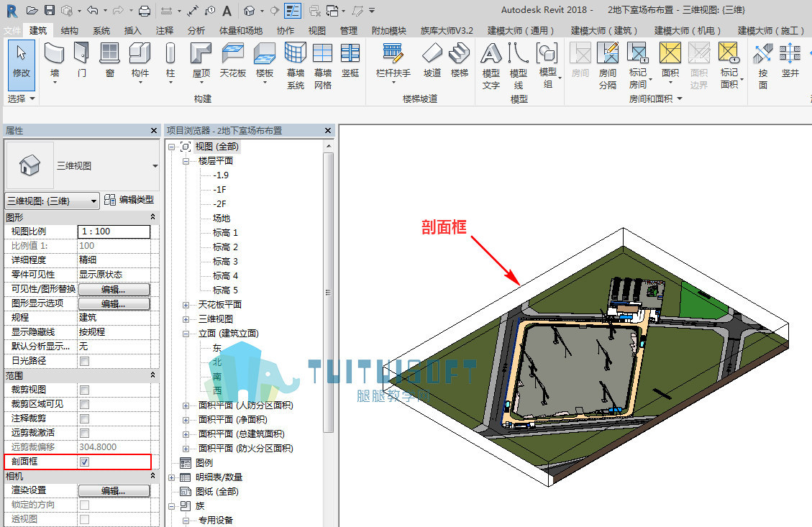The image size is (812, 527).
Task: Open the 幕墙系统 curtain system tool
Action: coord(295,65)
